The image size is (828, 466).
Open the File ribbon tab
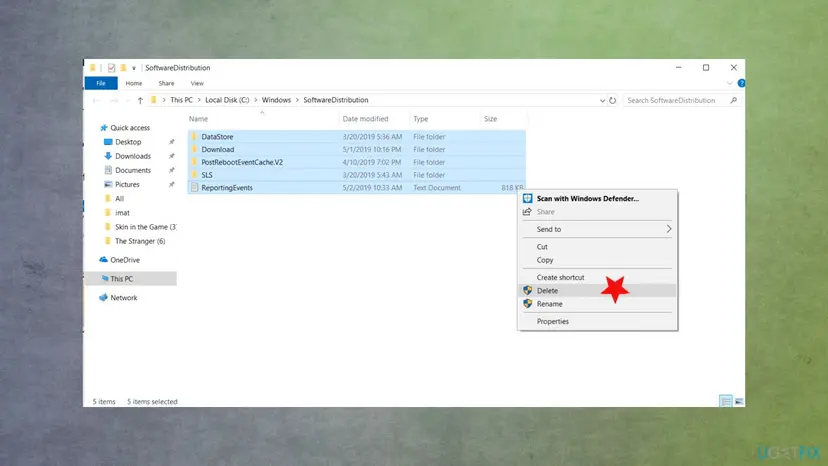pyautogui.click(x=101, y=83)
